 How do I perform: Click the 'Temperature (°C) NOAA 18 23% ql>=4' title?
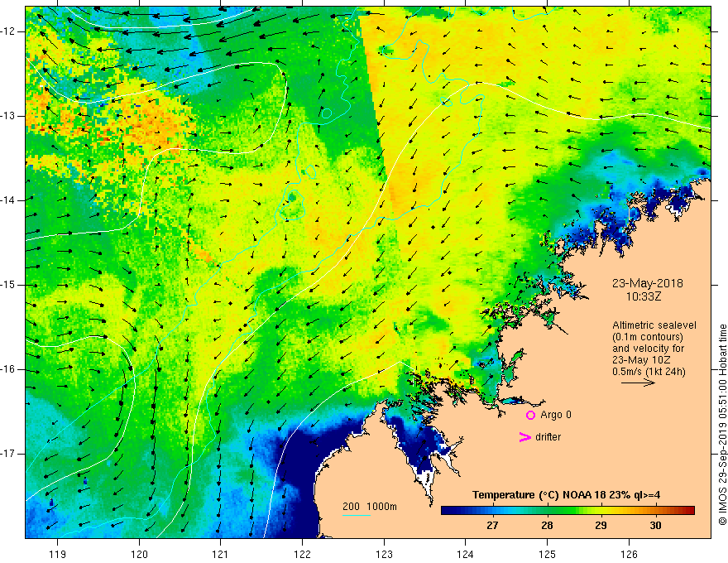click(x=567, y=495)
